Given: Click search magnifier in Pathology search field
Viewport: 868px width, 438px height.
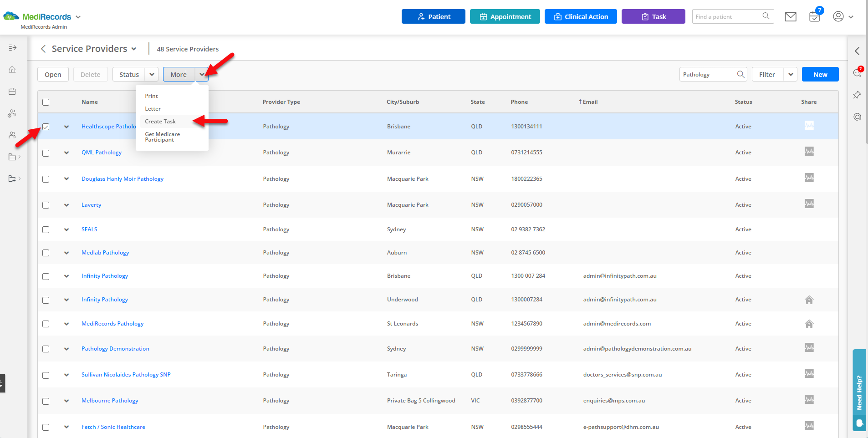Looking at the screenshot, I should coord(741,74).
